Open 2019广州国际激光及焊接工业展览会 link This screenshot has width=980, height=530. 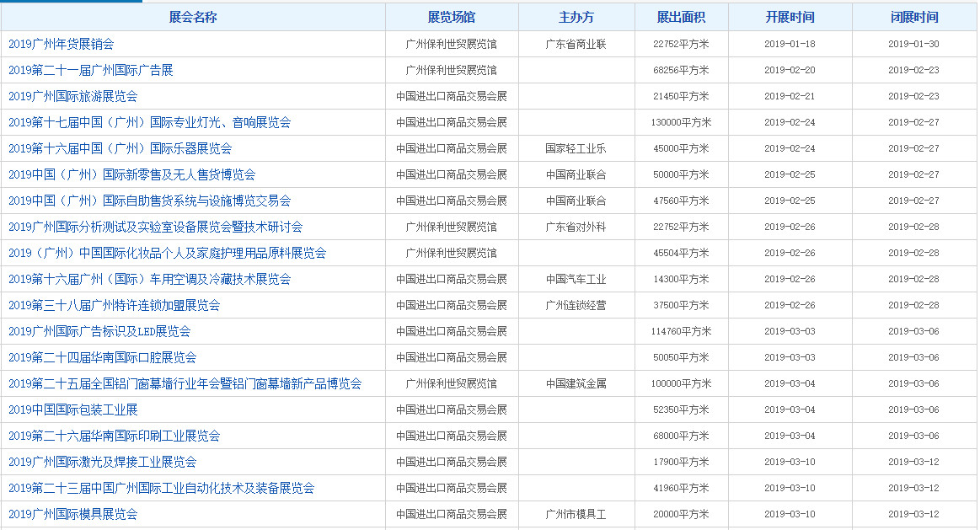103,462
